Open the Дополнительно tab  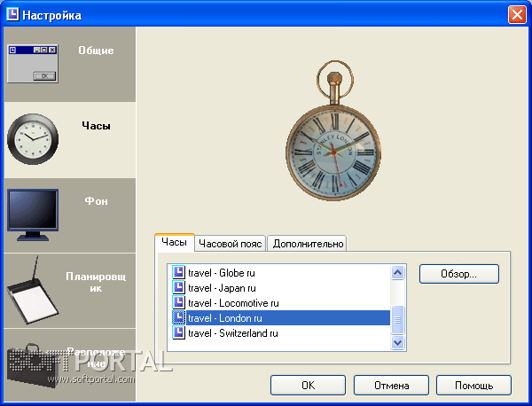point(308,244)
